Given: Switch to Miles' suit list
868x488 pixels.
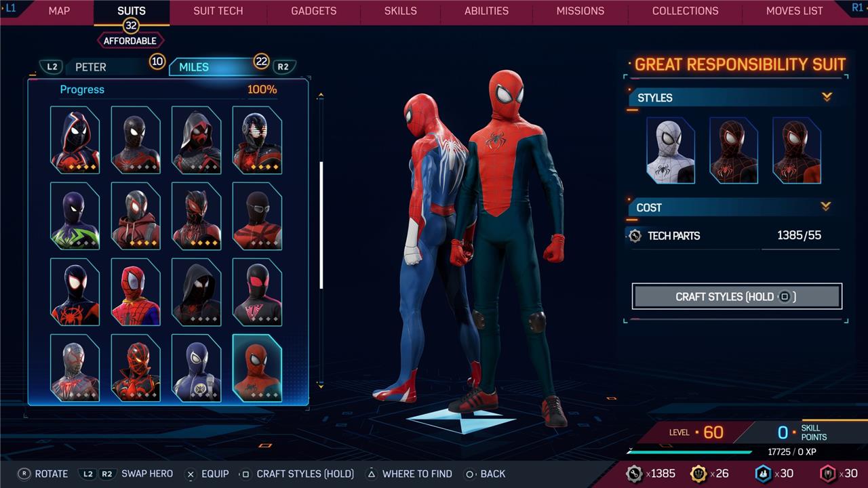Looking at the screenshot, I should point(194,67).
